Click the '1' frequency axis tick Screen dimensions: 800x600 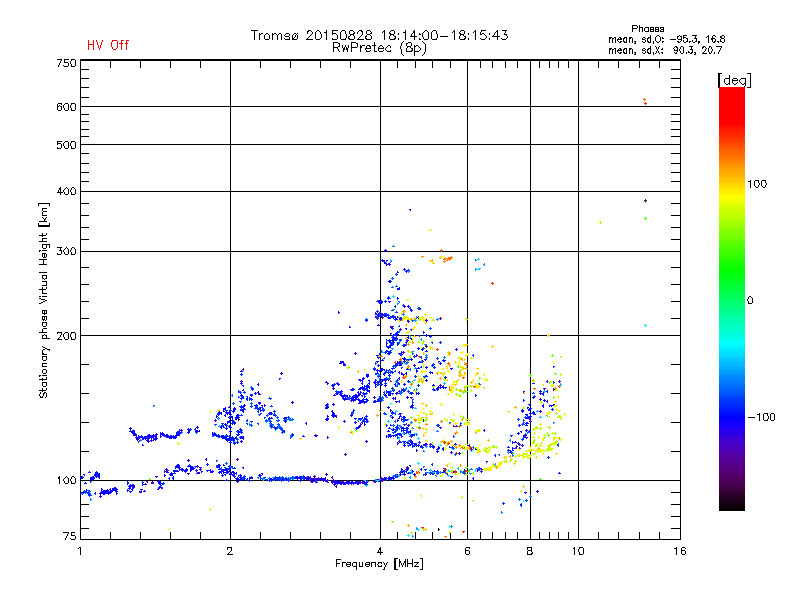80,551
